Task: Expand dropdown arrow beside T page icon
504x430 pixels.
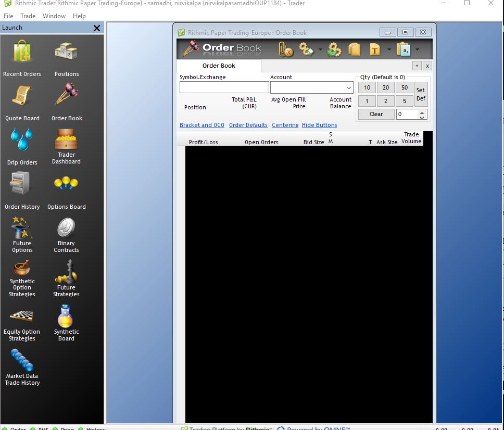Action: click(389, 49)
